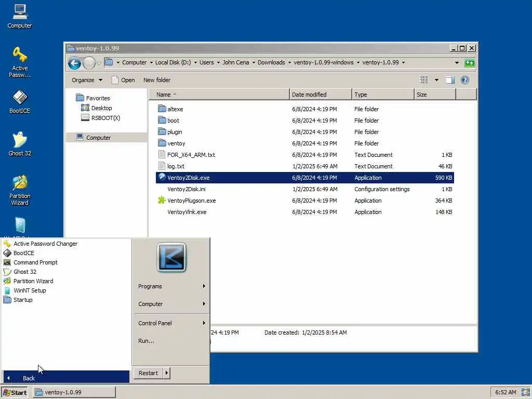Expand the Control Panel submenu

(171, 323)
